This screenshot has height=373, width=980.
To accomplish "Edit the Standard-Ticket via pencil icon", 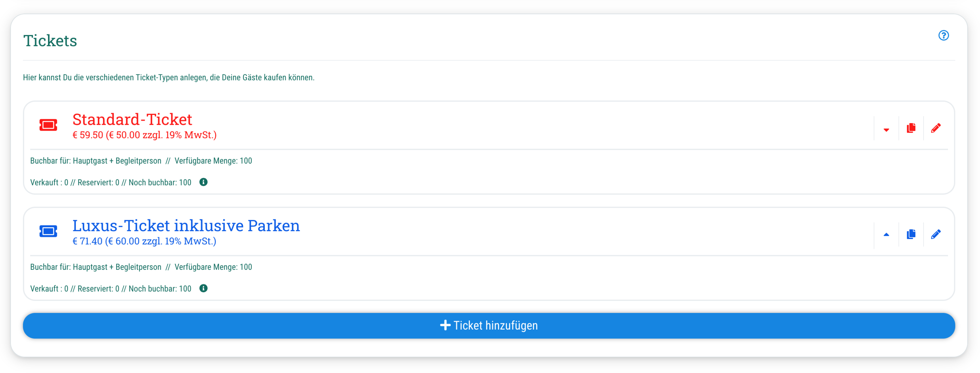I will [x=936, y=128].
